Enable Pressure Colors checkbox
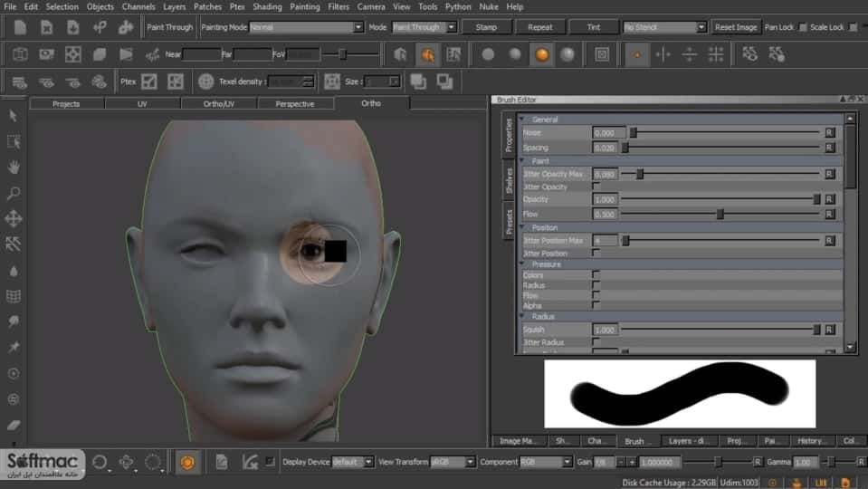The image size is (868, 489). [x=596, y=274]
